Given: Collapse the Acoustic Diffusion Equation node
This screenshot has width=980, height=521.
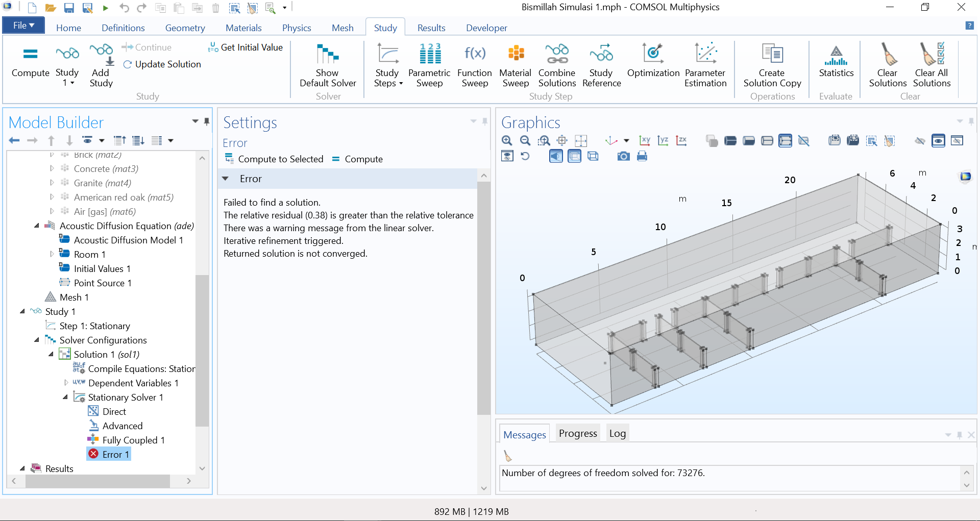Looking at the screenshot, I should 37,226.
